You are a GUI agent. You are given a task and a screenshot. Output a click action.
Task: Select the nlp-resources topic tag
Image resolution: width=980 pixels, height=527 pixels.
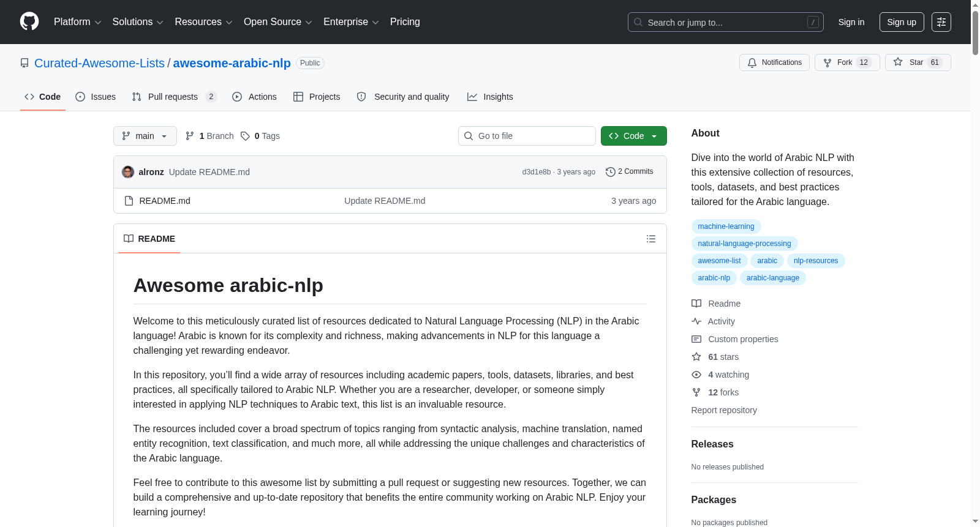816,261
